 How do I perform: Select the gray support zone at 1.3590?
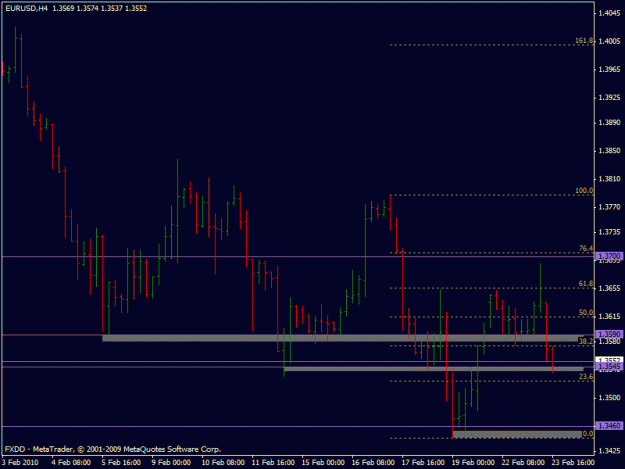coord(342,338)
